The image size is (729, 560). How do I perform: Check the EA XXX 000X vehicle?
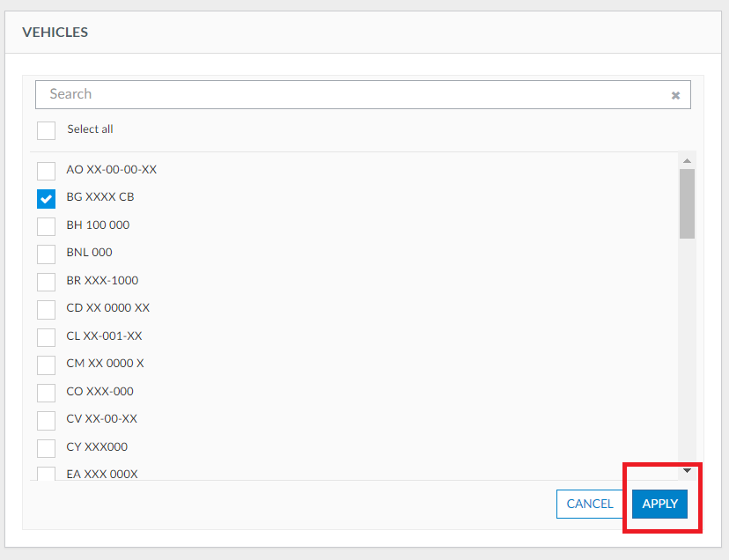pos(46,473)
